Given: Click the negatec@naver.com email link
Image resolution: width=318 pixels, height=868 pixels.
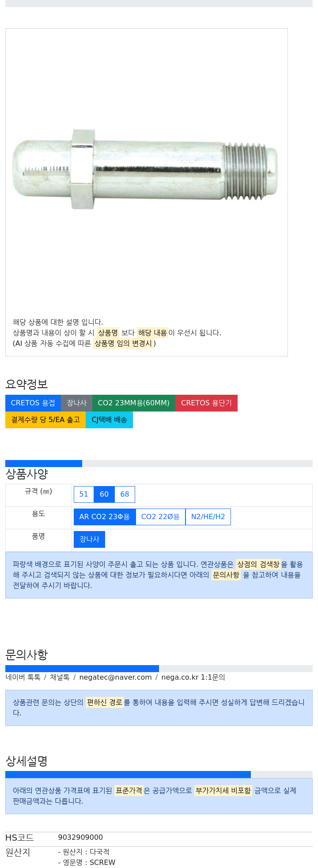Looking at the screenshot, I should [115, 677].
